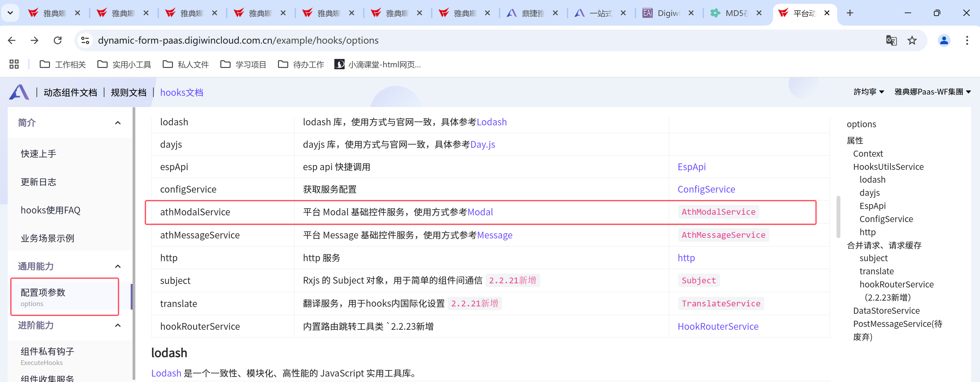This screenshot has height=382, width=980.
Task: Open the 小滴课堂-html网页 bookmark
Action: tap(378, 64)
